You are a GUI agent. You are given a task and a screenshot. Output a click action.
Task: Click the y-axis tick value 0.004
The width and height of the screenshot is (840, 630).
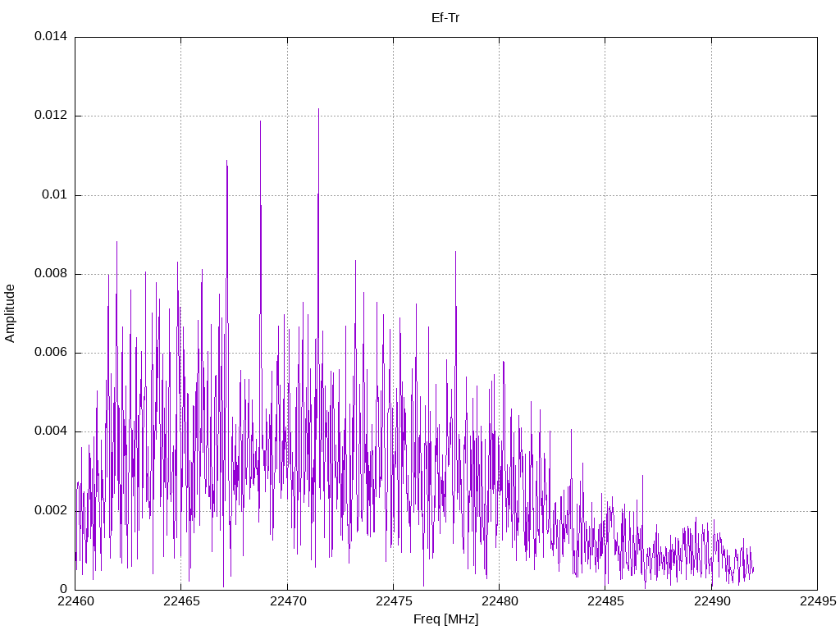coord(51,431)
